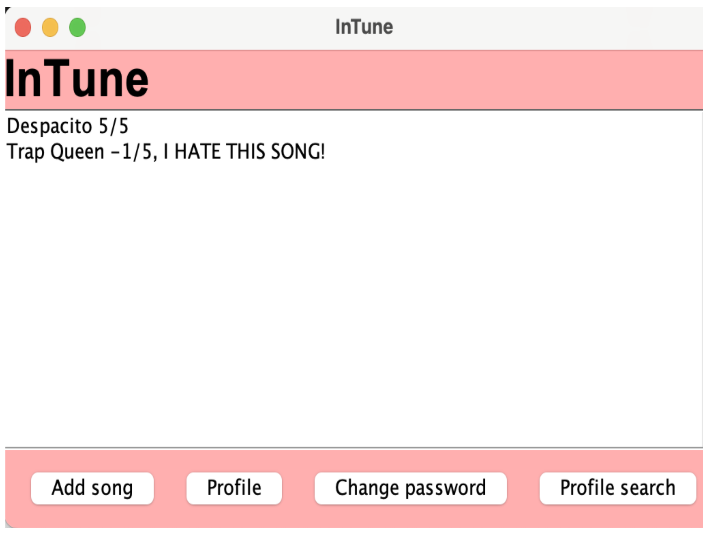This screenshot has width=714, height=536.
Task: Select the Despacito 5/5 list entry
Action: (67, 127)
